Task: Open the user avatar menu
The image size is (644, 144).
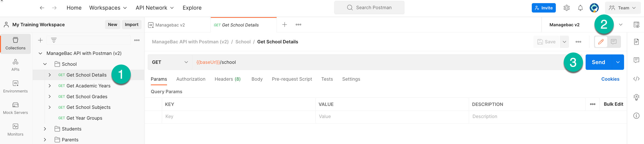Action: 594,8
